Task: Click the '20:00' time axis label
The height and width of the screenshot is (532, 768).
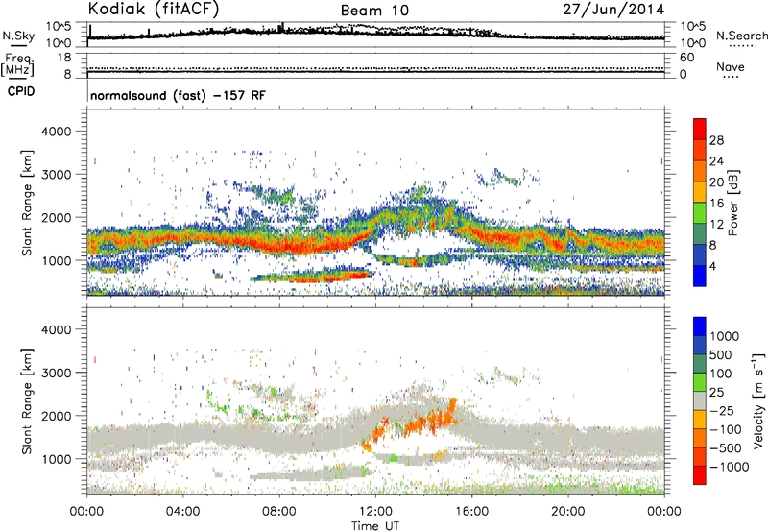Action: 568,512
